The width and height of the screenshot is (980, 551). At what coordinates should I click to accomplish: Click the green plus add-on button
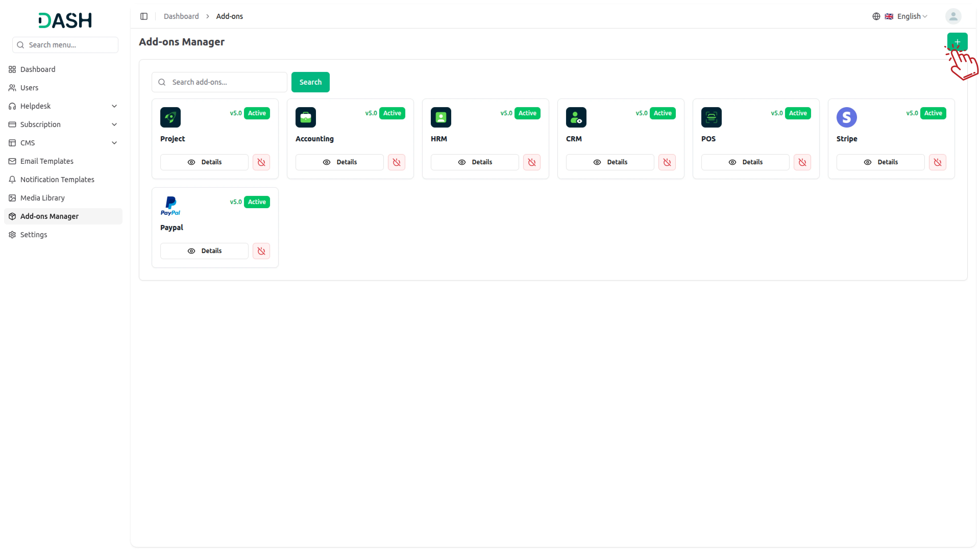pyautogui.click(x=957, y=41)
